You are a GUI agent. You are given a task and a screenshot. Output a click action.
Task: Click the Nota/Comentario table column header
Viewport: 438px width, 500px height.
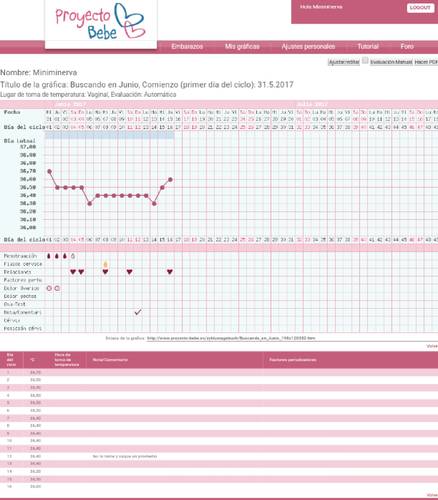[x=110, y=360]
